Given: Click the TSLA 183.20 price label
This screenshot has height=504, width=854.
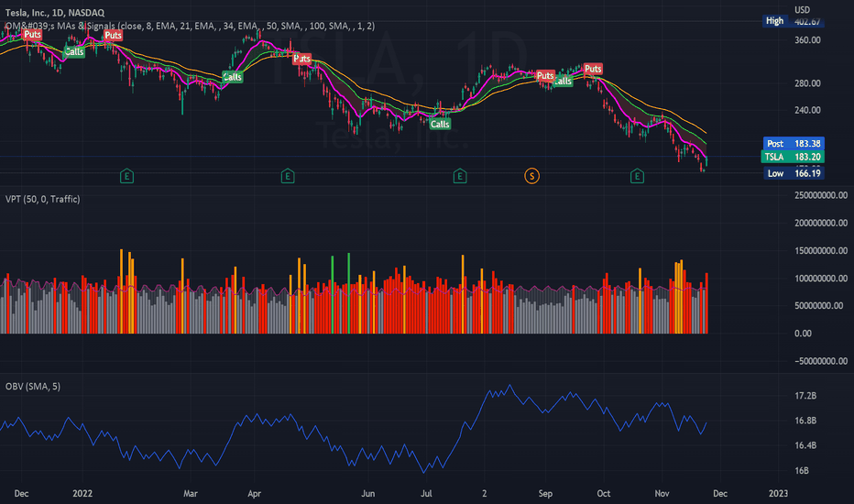Looking at the screenshot, I should 793,157.
